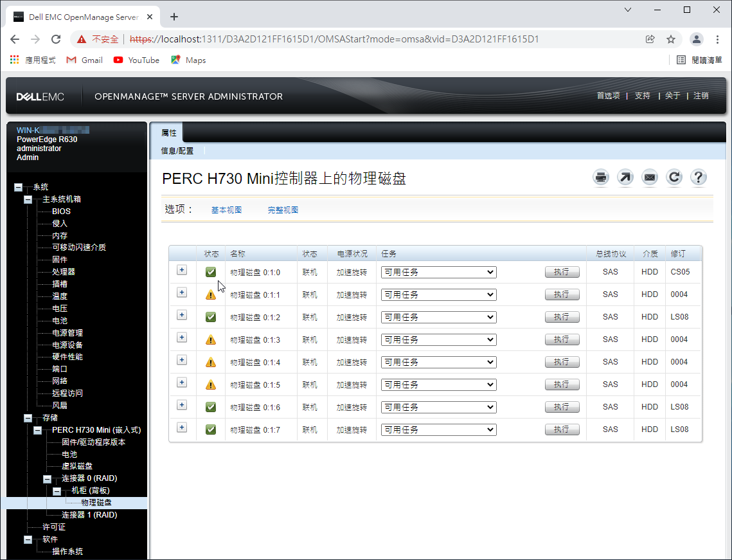Click warning icon for physical disk 0:1:5

[211, 384]
